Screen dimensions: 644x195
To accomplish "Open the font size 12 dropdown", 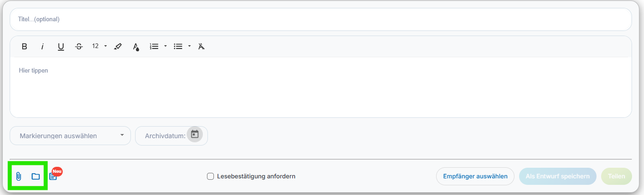I will [99, 46].
